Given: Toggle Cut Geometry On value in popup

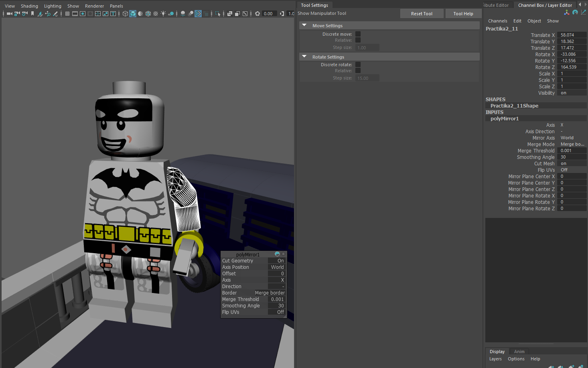Looking at the screenshot, I should coord(277,261).
